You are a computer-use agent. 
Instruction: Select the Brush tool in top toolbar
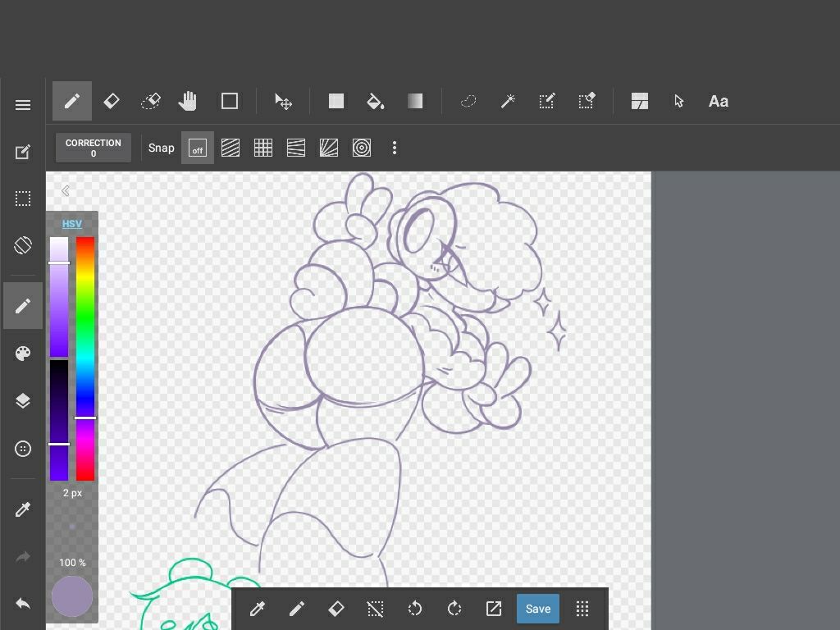[x=72, y=101]
